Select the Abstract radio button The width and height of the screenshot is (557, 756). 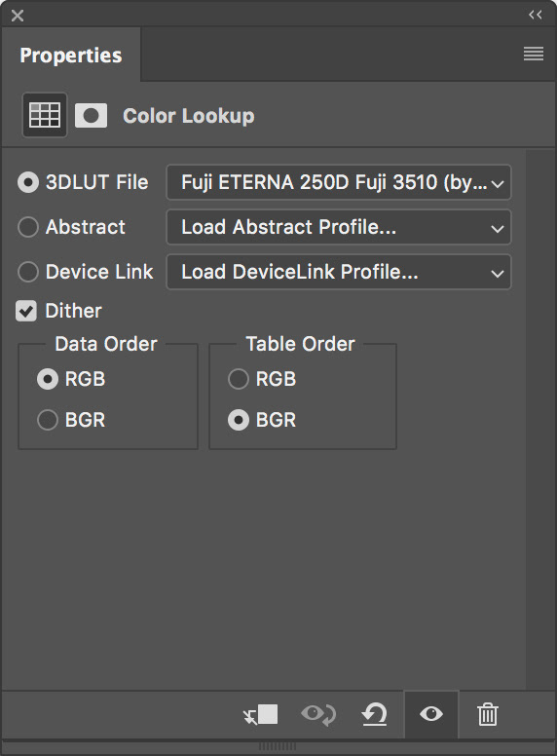(x=28, y=227)
